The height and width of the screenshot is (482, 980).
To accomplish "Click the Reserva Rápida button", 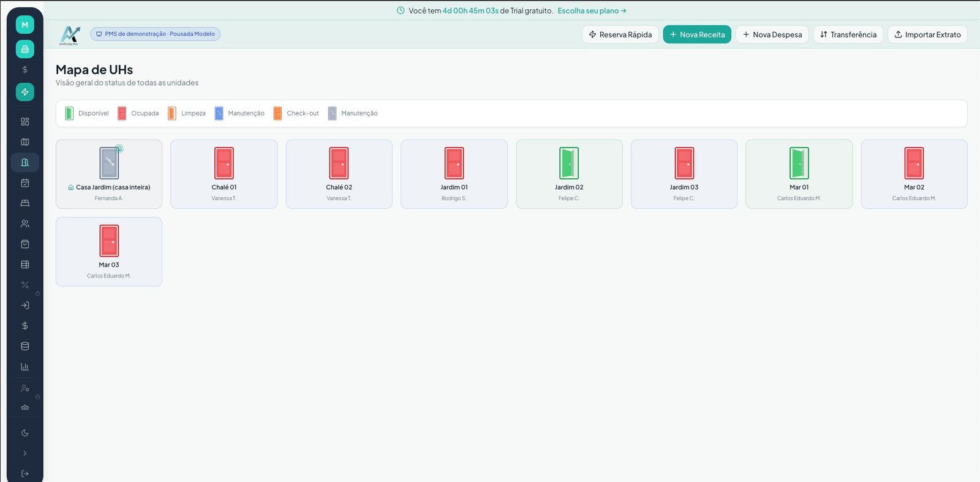I will click(x=620, y=34).
